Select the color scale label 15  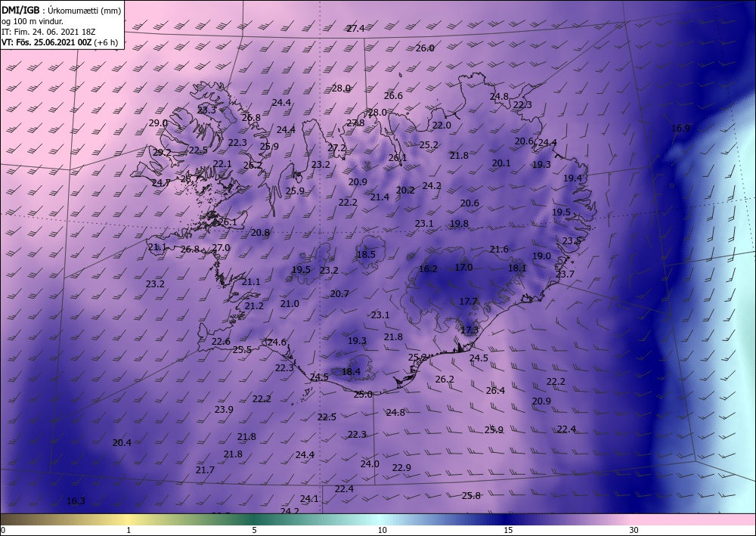point(508,530)
